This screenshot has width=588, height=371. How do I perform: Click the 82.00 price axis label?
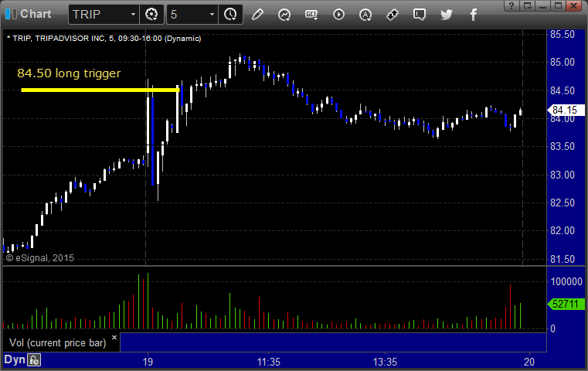(563, 230)
